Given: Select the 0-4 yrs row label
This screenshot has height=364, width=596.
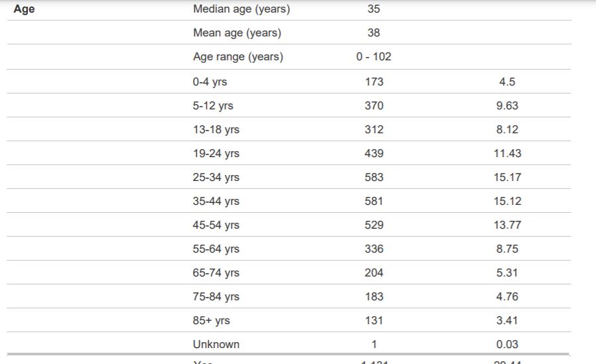Looking at the screenshot, I should (x=210, y=82).
